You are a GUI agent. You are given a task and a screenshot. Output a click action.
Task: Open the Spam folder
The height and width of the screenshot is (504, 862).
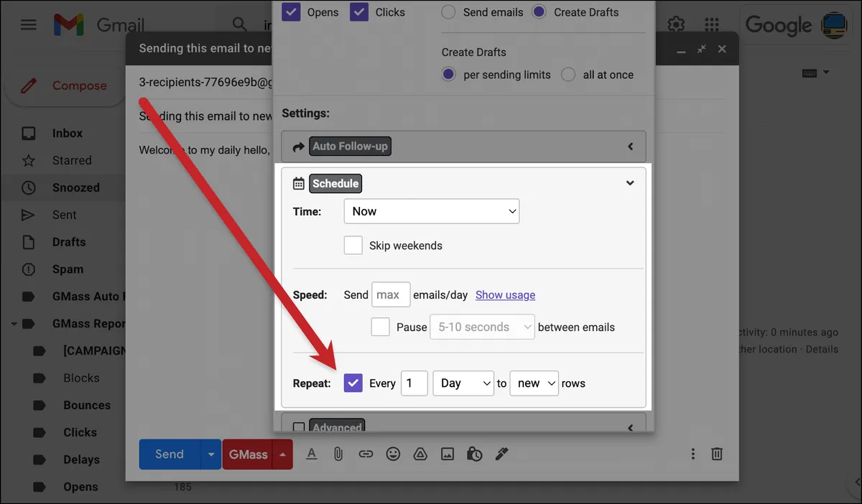point(68,270)
